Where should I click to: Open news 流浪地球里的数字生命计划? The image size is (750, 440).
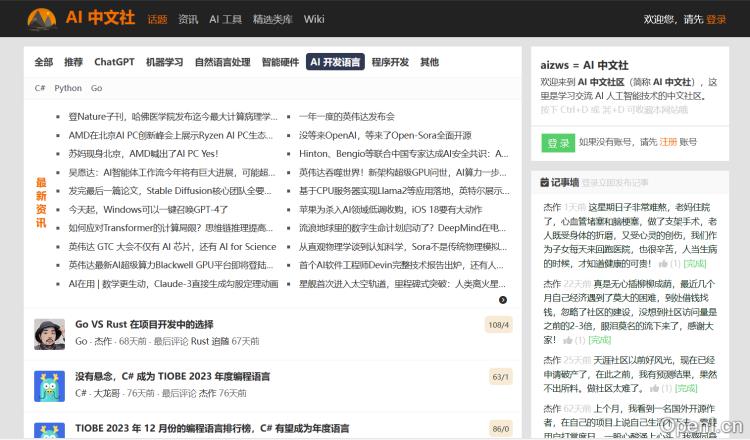[403, 228]
